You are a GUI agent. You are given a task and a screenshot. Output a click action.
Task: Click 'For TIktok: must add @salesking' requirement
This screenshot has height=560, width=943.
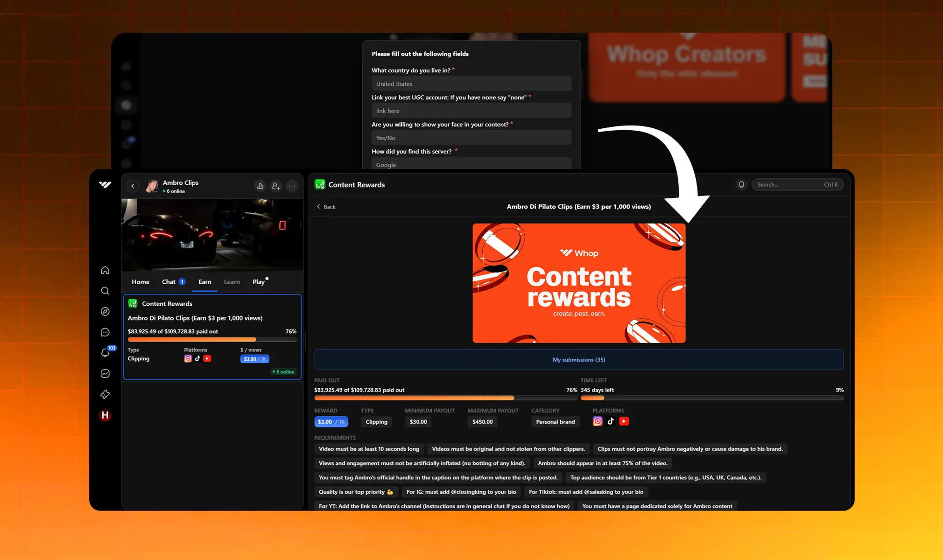(586, 492)
